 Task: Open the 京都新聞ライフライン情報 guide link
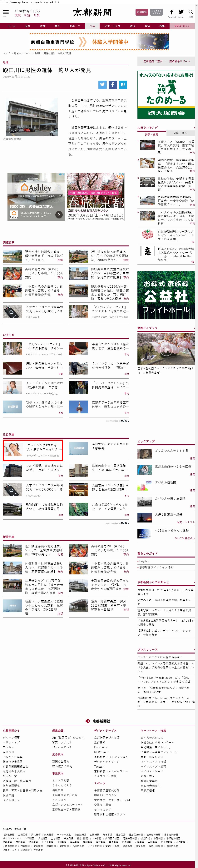pyautogui.click(x=156, y=568)
